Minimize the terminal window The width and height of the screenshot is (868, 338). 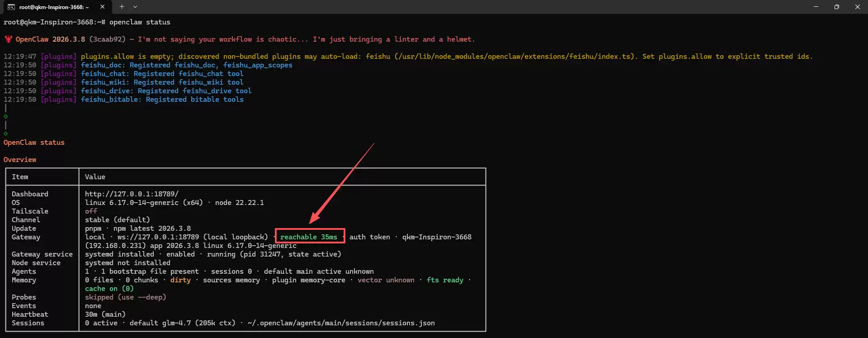coord(816,7)
